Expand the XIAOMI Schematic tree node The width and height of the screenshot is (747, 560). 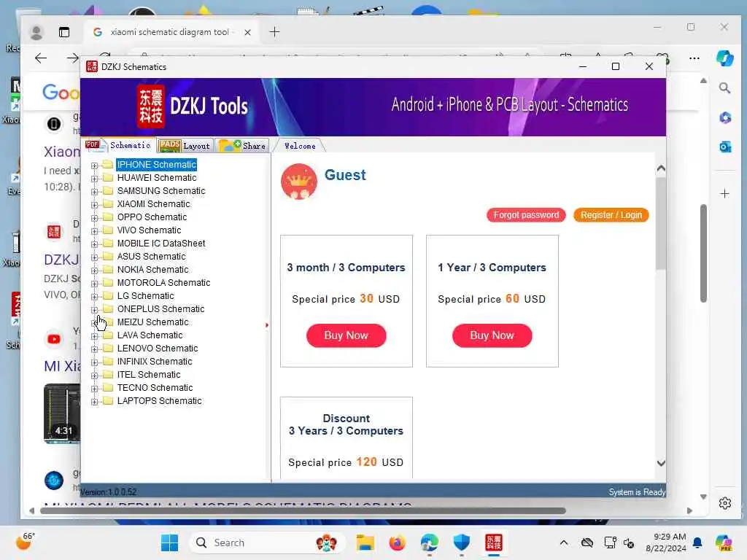coord(94,205)
